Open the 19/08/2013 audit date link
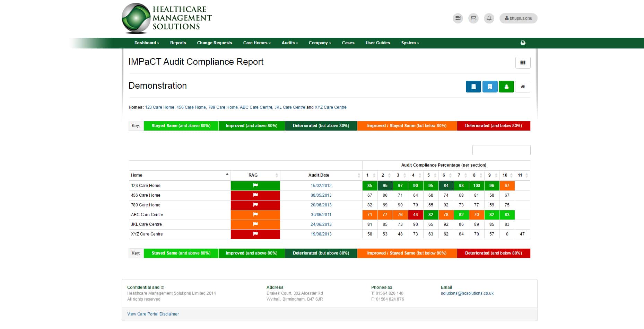 click(x=321, y=234)
